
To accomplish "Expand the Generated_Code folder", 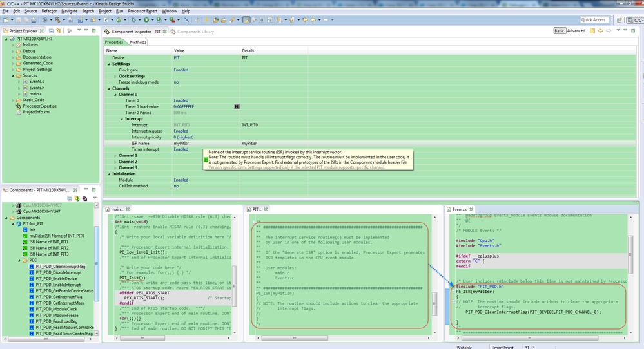I will tap(12, 63).
